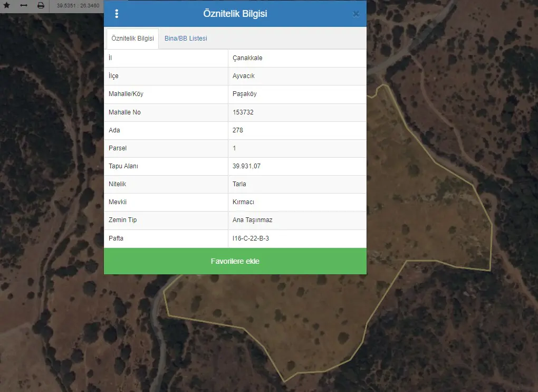The width and height of the screenshot is (538, 392).
Task: Close the Öznitelik Bilgisi dialog
Action: [x=356, y=14]
